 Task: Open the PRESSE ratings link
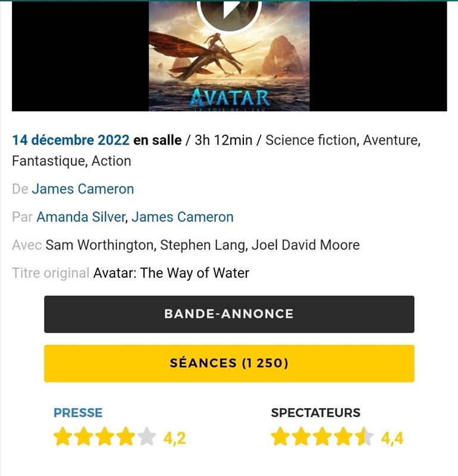pos(78,413)
